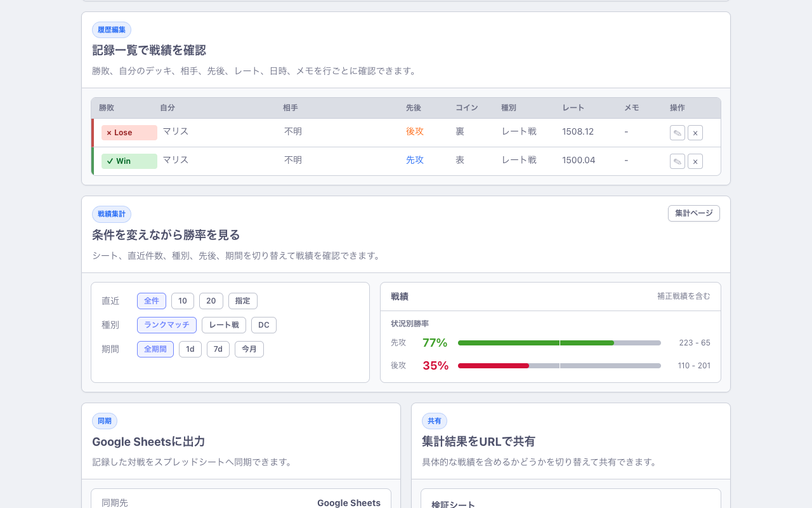Click the 戦績集計 badge
The image size is (812, 508).
click(x=112, y=214)
